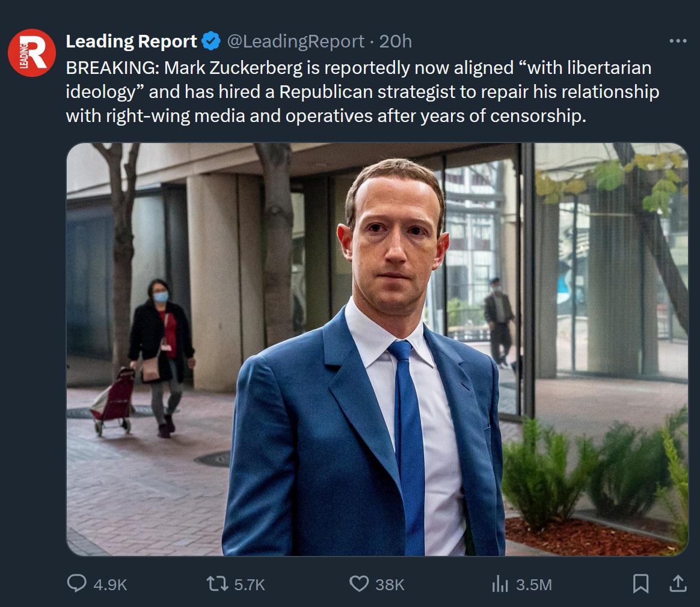Click the 5.7K reposts count
Image resolution: width=700 pixels, height=607 pixels.
pos(248,585)
